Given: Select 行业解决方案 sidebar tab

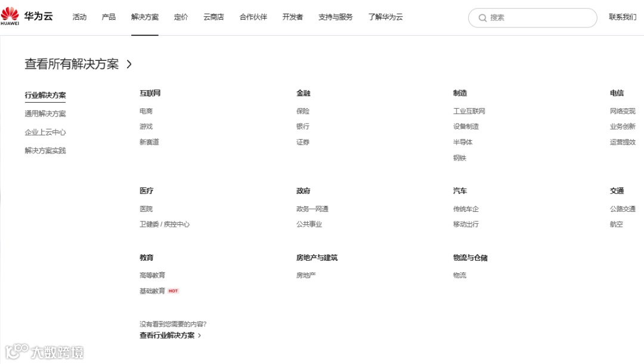Looking at the screenshot, I should coord(45,95).
